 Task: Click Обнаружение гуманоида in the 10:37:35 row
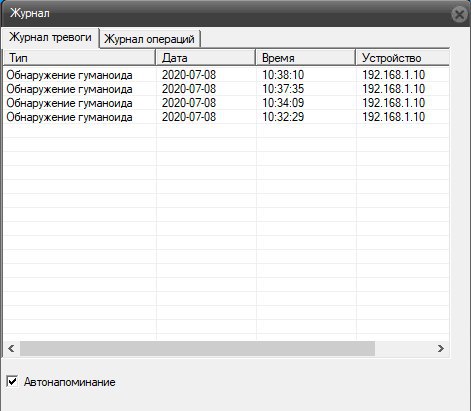coord(69,89)
